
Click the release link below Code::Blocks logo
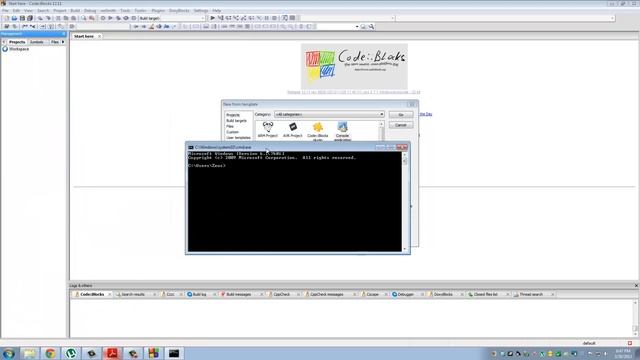[353, 92]
